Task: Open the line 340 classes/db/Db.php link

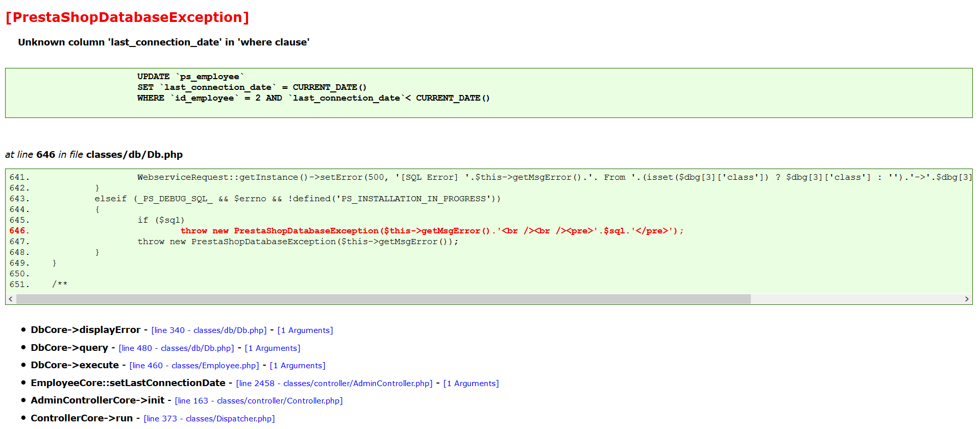Action: pos(209,330)
